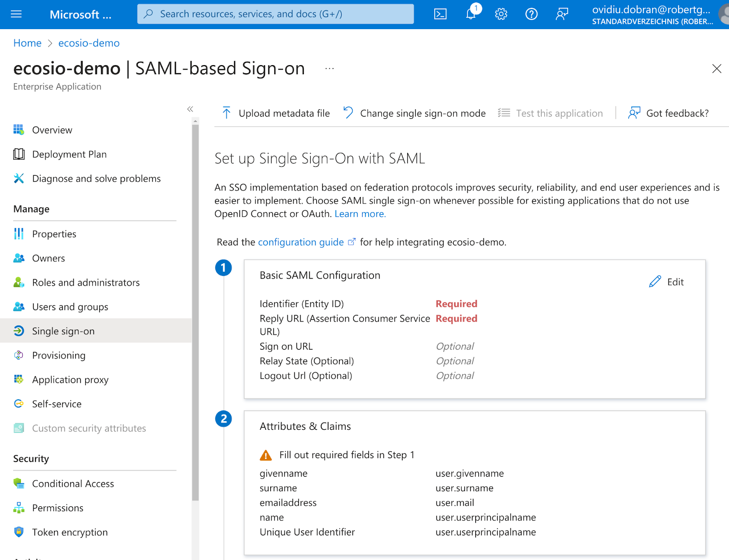Open the notifications bell
729x560 pixels.
(x=471, y=14)
